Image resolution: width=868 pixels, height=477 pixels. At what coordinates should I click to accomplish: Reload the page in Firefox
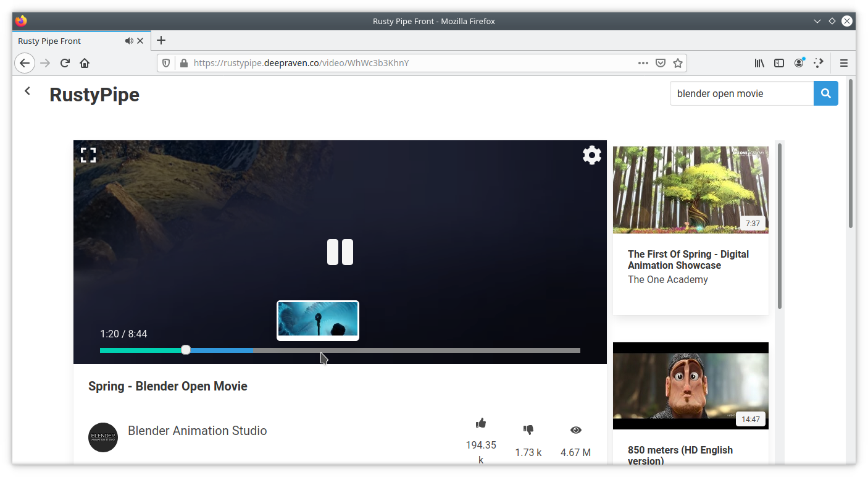coord(65,63)
